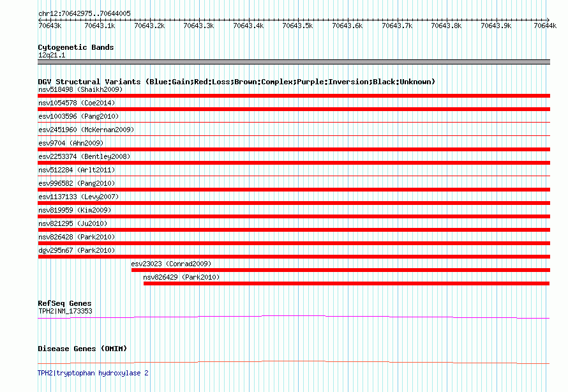Select the esv2253374 (Bentley2008) label

84,156
